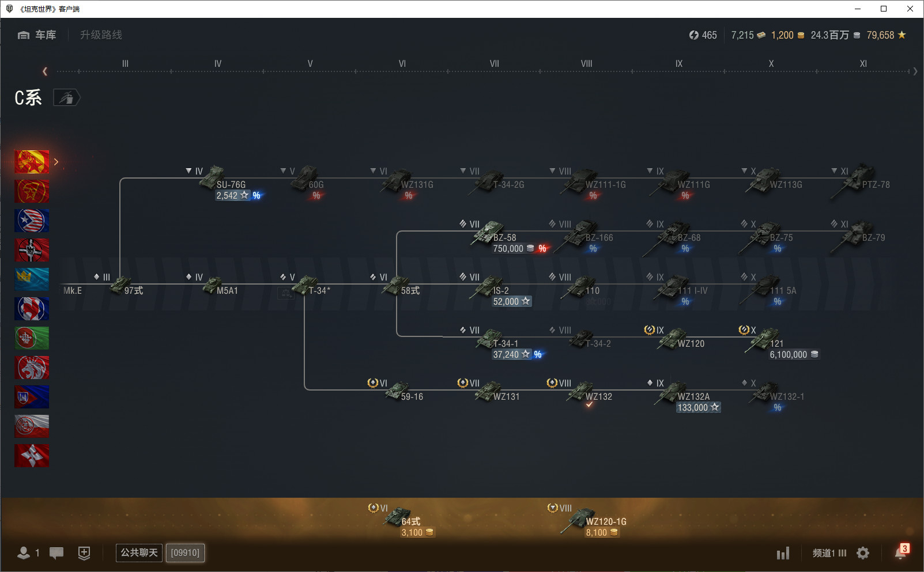
Task: Select the 111 5A tier X tank
Action: (x=770, y=288)
